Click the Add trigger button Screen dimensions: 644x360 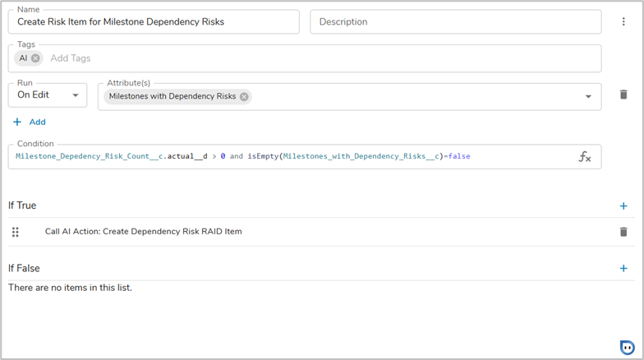pos(30,122)
